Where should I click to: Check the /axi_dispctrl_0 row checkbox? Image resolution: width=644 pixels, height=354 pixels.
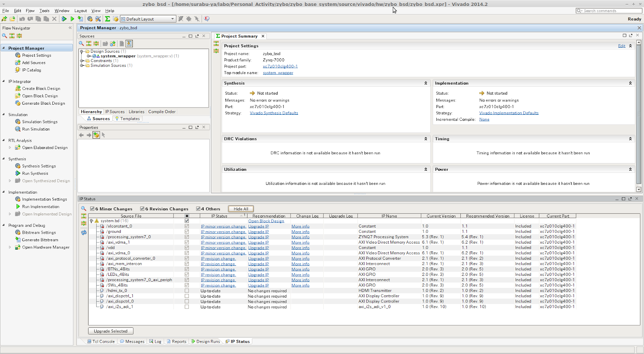click(x=187, y=301)
